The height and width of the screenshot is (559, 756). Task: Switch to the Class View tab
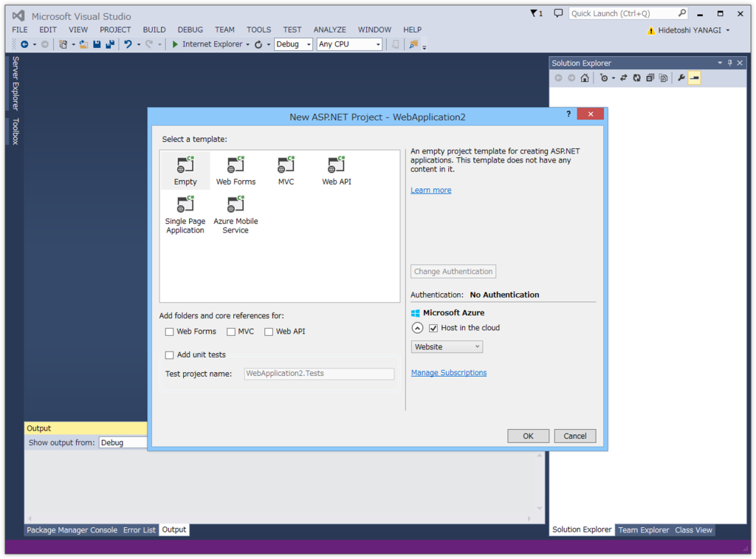click(693, 530)
